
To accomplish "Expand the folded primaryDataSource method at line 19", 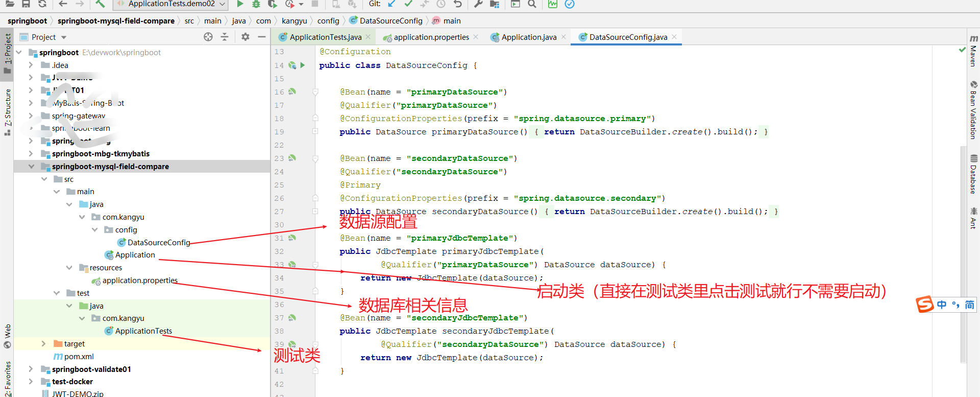I will click(x=315, y=131).
